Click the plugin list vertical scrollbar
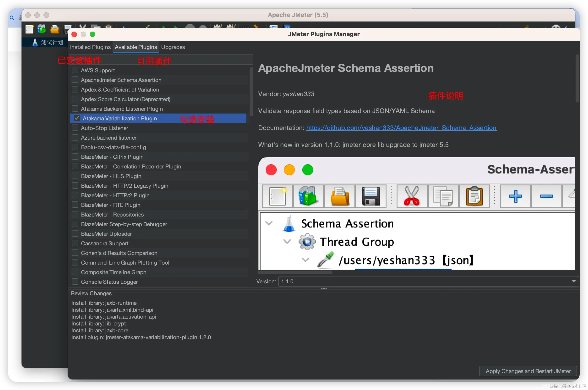The image size is (588, 390). (251, 92)
